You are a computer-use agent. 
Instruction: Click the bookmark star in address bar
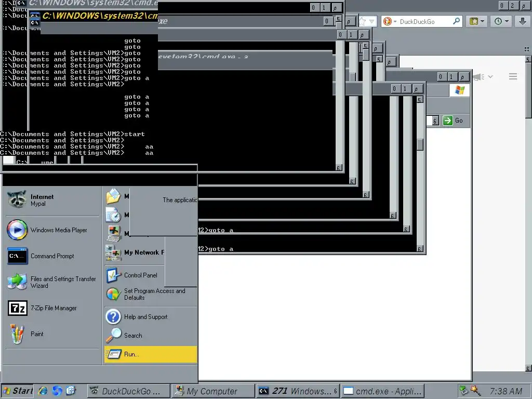363,21
